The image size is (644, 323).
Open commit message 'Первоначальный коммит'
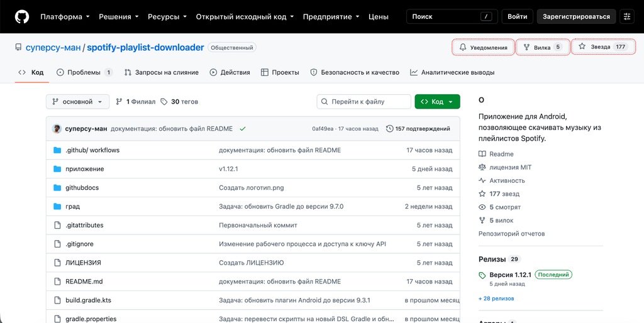[258, 226]
